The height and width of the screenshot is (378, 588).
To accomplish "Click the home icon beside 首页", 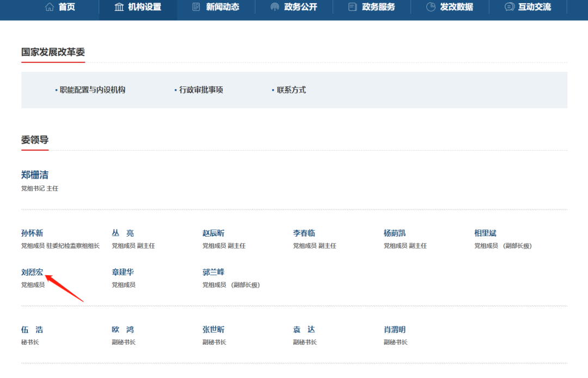I will (50, 7).
